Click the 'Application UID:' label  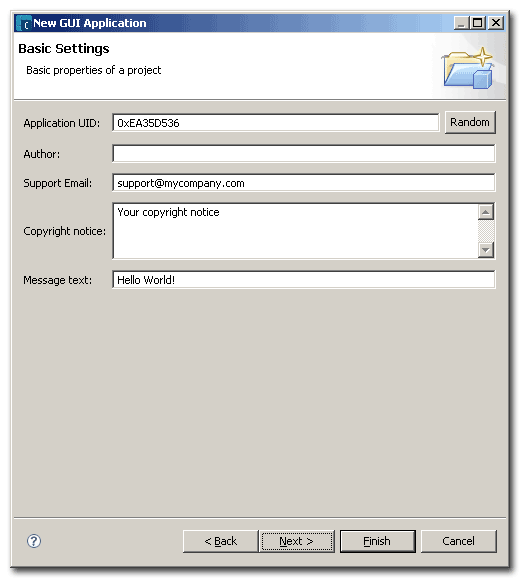point(62,123)
